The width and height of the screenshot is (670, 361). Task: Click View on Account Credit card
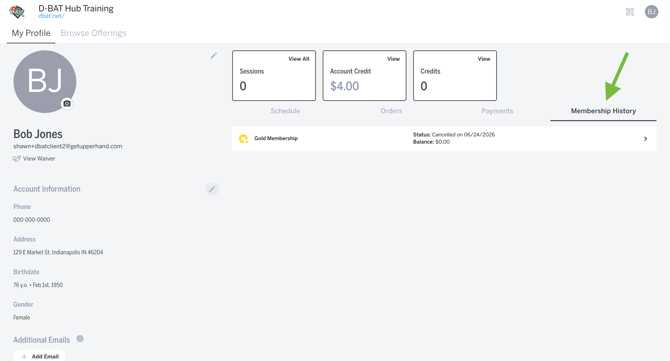point(393,59)
